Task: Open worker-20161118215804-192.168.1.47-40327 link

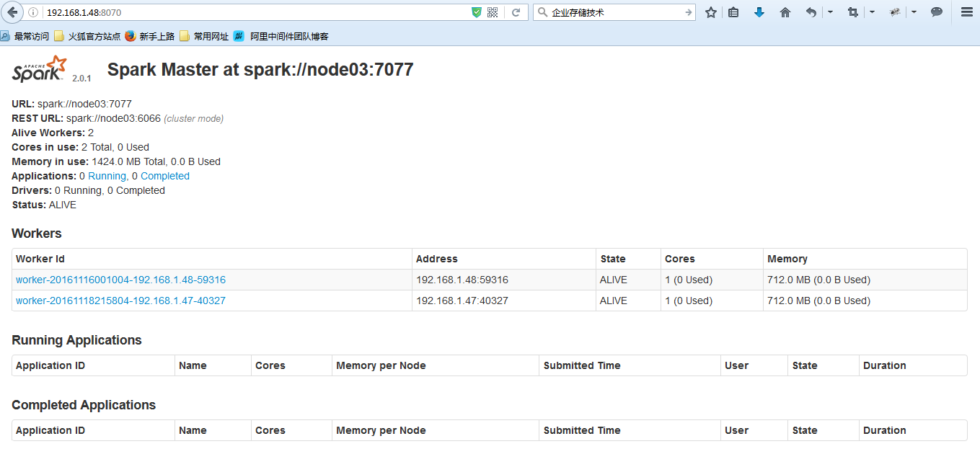Action: (x=120, y=301)
